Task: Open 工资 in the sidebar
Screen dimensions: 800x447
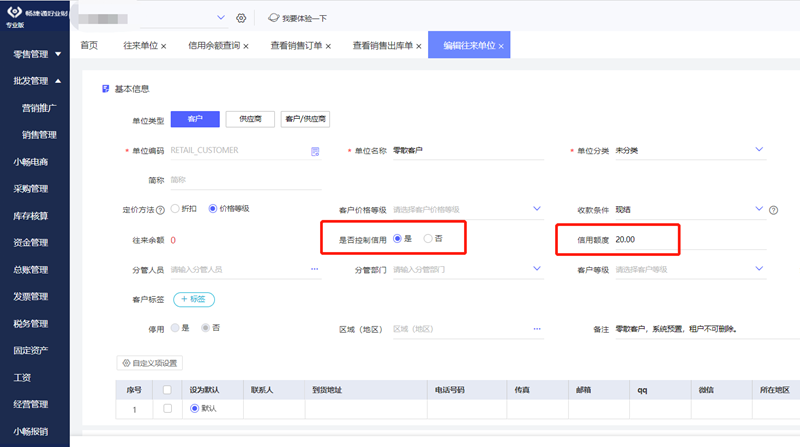Action: point(22,378)
